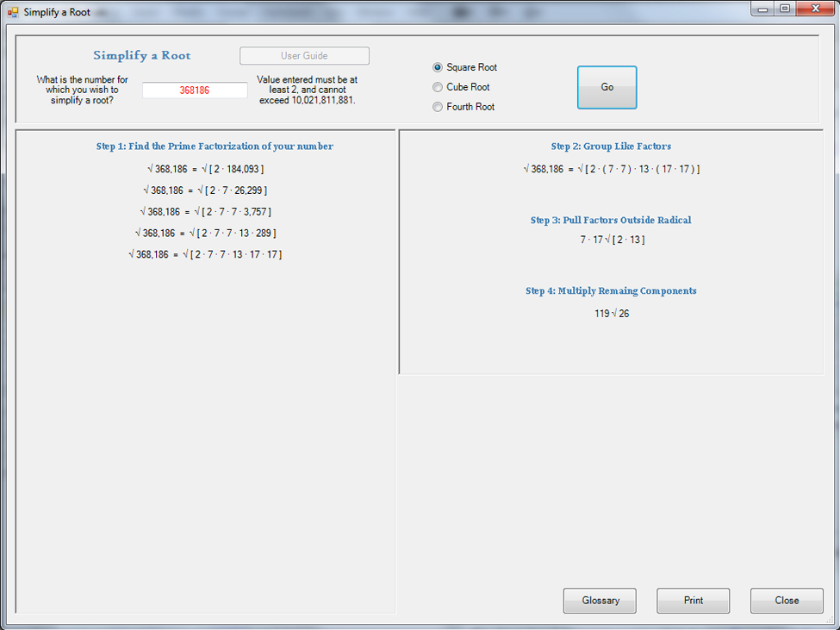Select the Square Root option

439,67
